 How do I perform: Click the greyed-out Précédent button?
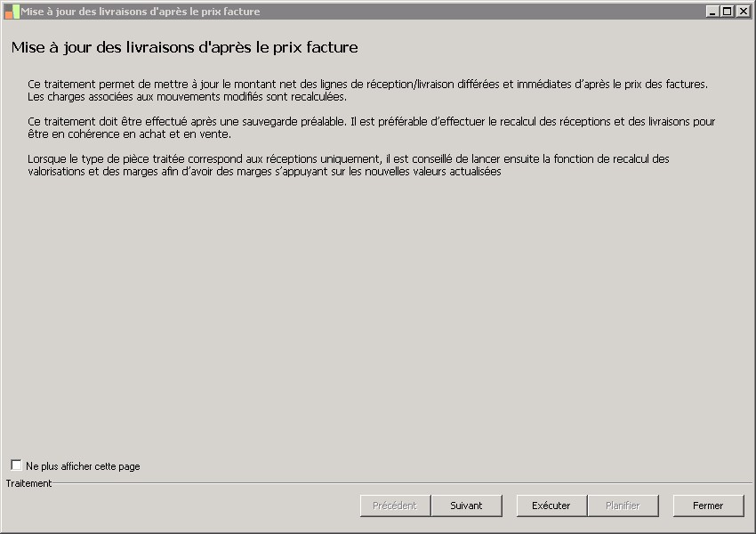[x=395, y=506]
